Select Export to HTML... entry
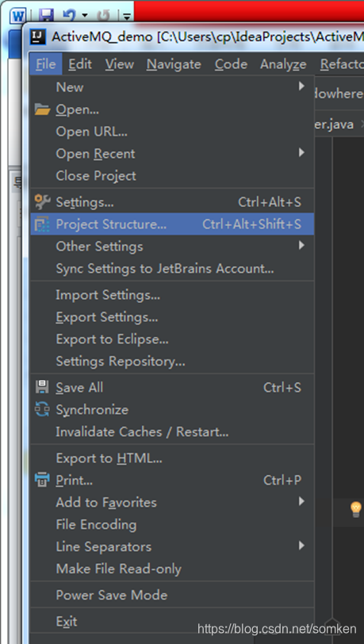The height and width of the screenshot is (644, 364). [172, 458]
